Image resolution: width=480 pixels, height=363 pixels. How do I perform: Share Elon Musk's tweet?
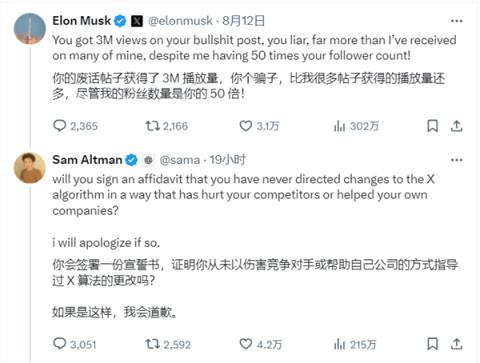point(456,126)
